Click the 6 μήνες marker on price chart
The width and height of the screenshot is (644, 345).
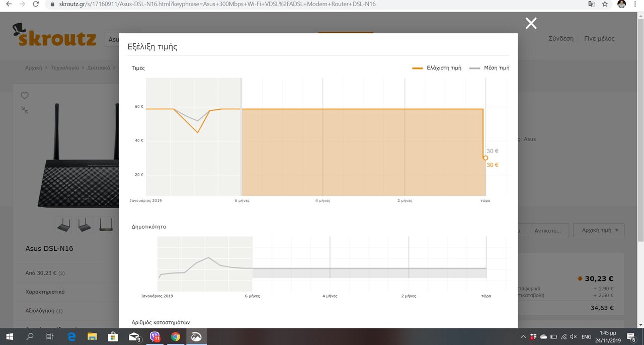(x=242, y=200)
